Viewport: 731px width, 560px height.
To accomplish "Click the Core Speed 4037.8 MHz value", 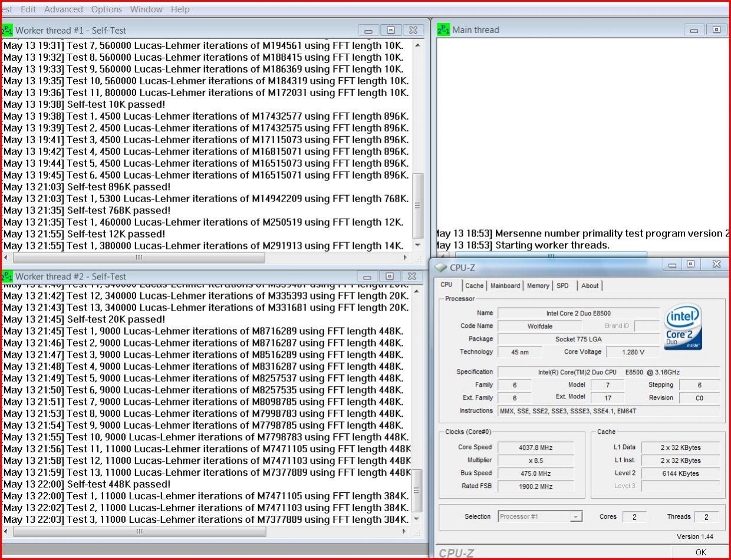I will tap(535, 447).
